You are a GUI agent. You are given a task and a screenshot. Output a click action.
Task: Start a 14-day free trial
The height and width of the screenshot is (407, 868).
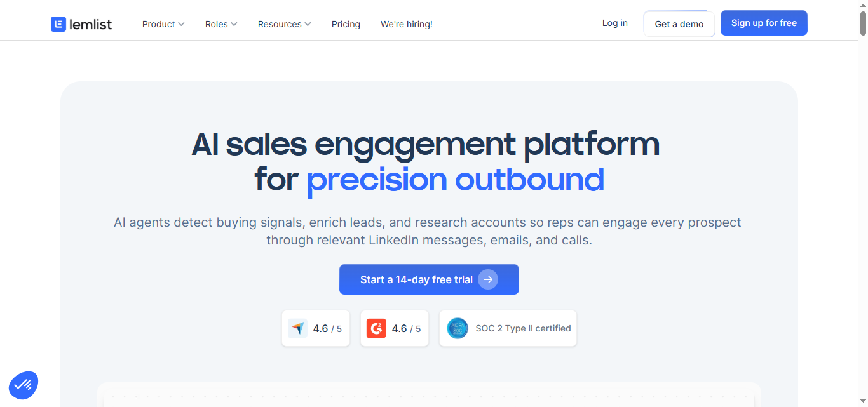[x=419, y=279]
